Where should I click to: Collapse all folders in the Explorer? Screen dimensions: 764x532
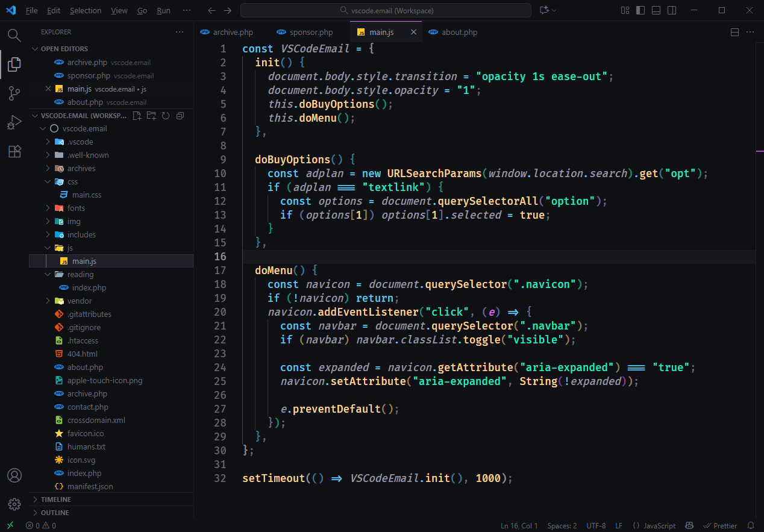pyautogui.click(x=180, y=115)
